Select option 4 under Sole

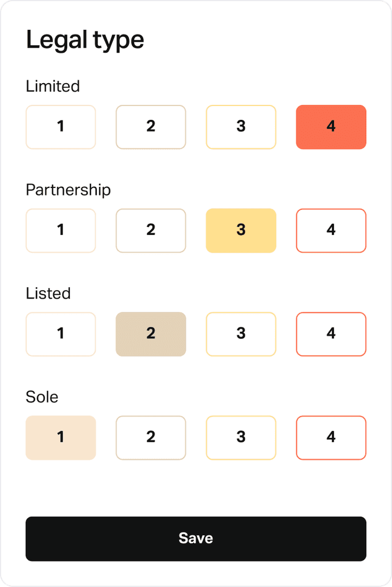[x=331, y=437]
